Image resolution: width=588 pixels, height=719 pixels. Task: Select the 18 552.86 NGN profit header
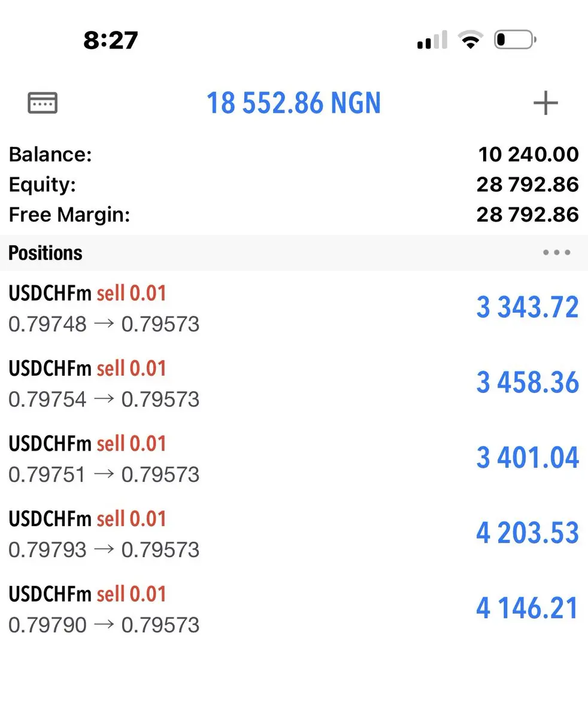pyautogui.click(x=293, y=103)
